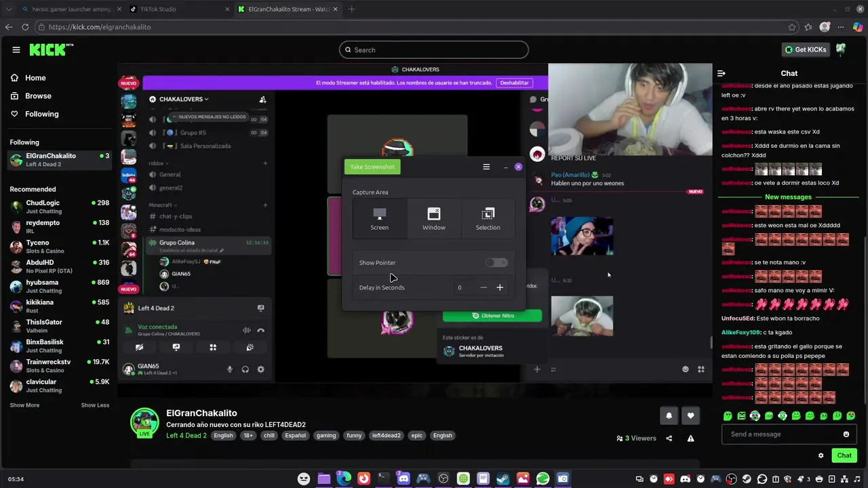The width and height of the screenshot is (868, 488).
Task: Decrease Delay in Seconds with minus
Action: [x=484, y=287]
